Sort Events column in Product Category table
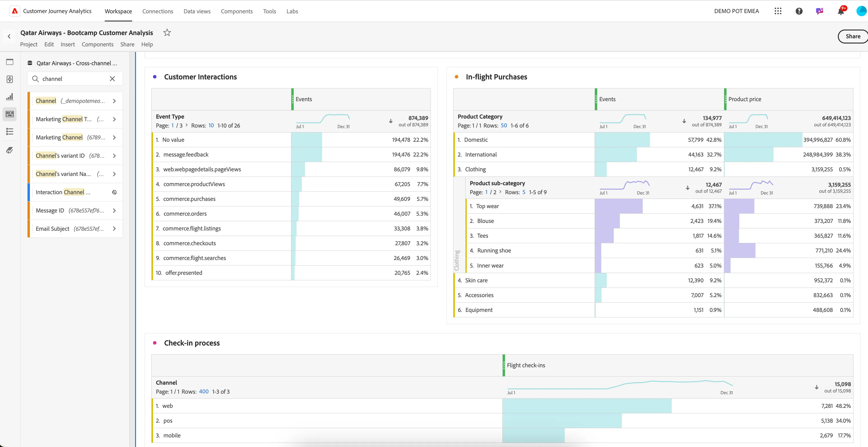 [x=684, y=121]
